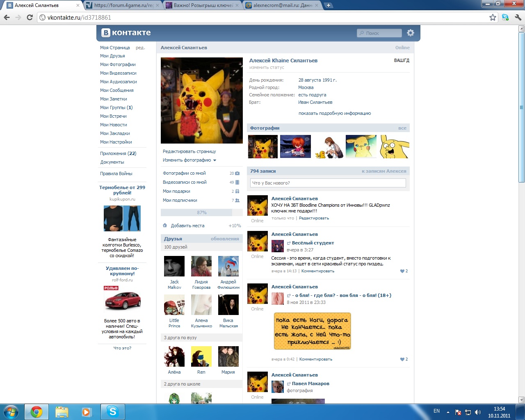
Task: Switch to the alexnecrom@mail.ru tab
Action: point(282,5)
